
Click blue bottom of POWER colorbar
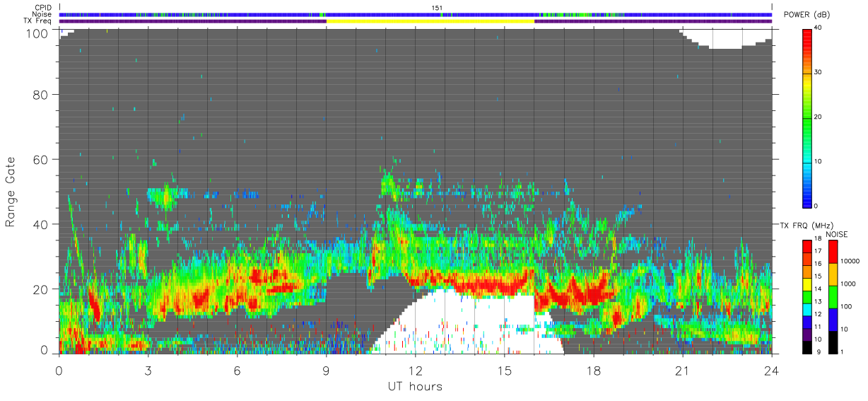tap(807, 198)
